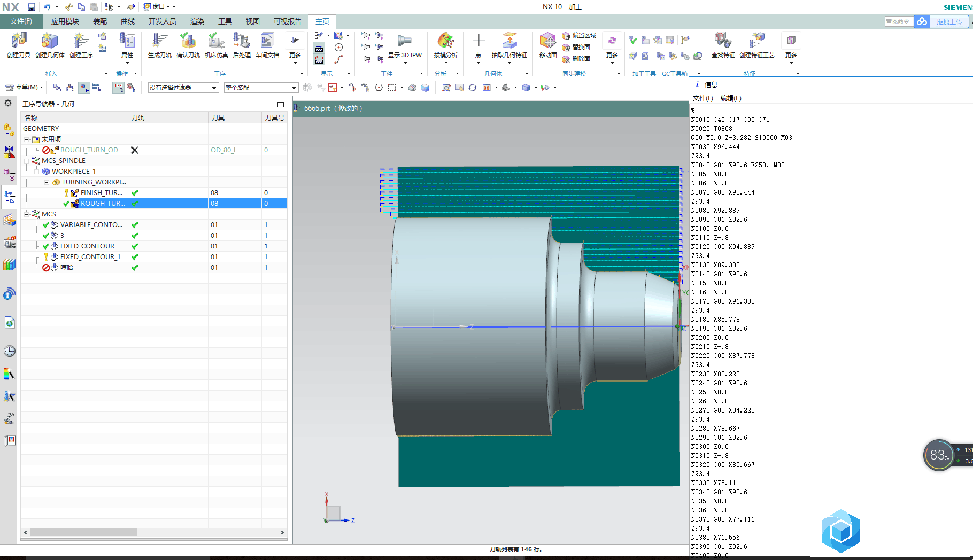Click Offset Region (偏置区域) command
Viewport: 973px width, 560px height.
(579, 35)
